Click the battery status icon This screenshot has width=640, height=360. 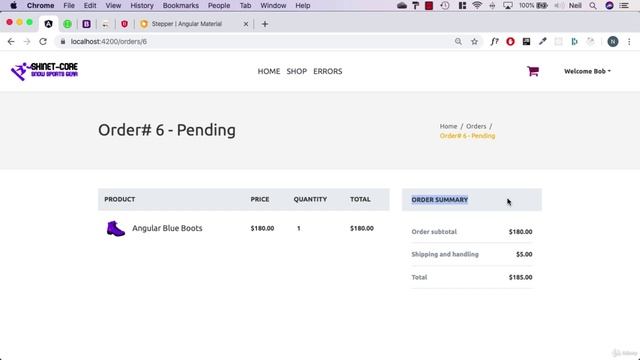(x=542, y=5)
